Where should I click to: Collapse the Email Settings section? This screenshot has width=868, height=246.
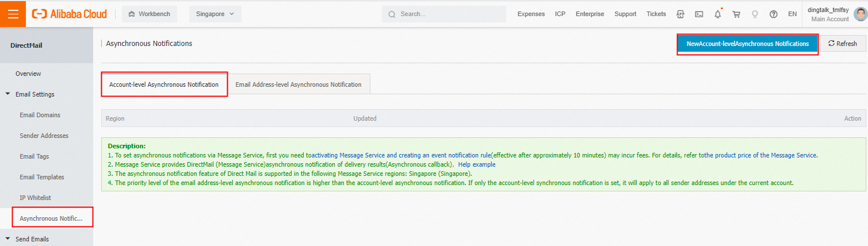35,94
